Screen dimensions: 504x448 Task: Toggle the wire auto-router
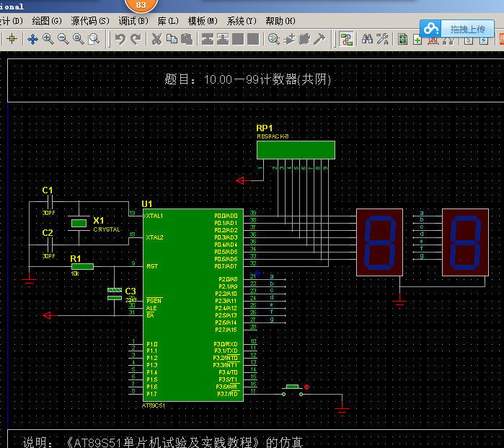[x=346, y=39]
